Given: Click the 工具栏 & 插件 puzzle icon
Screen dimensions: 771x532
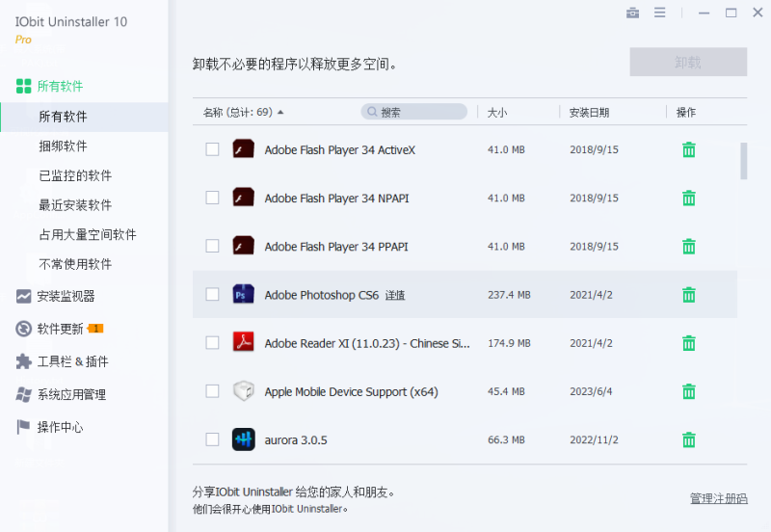Looking at the screenshot, I should tap(23, 361).
